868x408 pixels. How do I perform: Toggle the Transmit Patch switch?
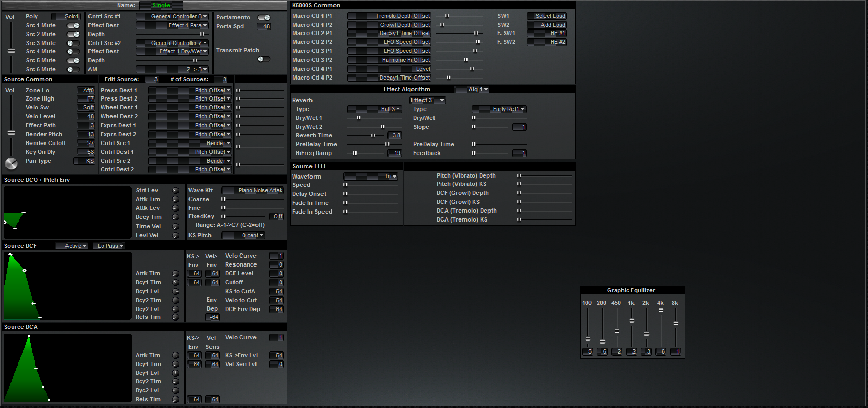click(x=264, y=59)
